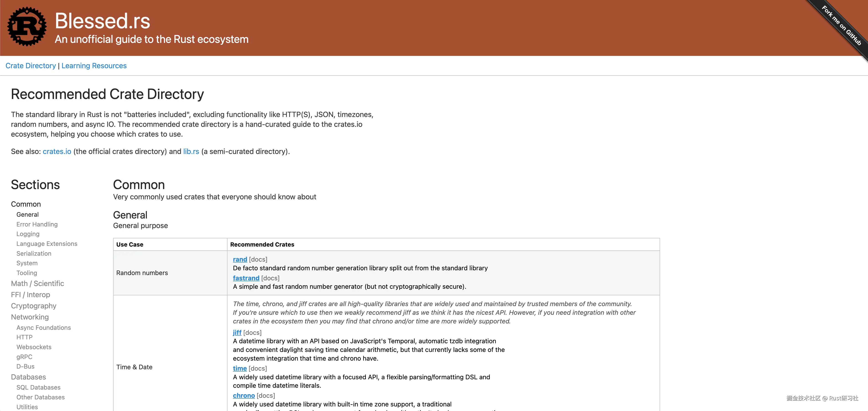The height and width of the screenshot is (411, 868).
Task: Select General in the Sections sidebar
Action: tap(28, 214)
